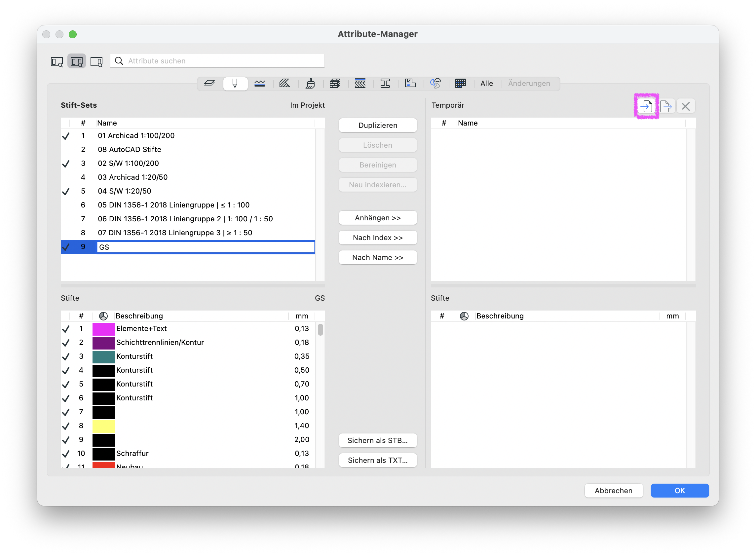This screenshot has height=555, width=756.
Task: Focus the Attribute suchen search field
Action: [x=217, y=61]
